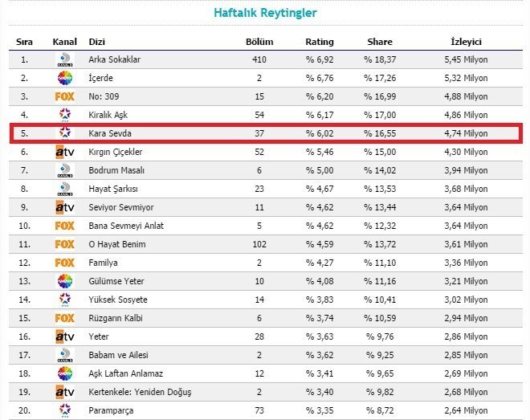Click the Show TV logo beside İçerde
This screenshot has width=530, height=420.
point(65,78)
